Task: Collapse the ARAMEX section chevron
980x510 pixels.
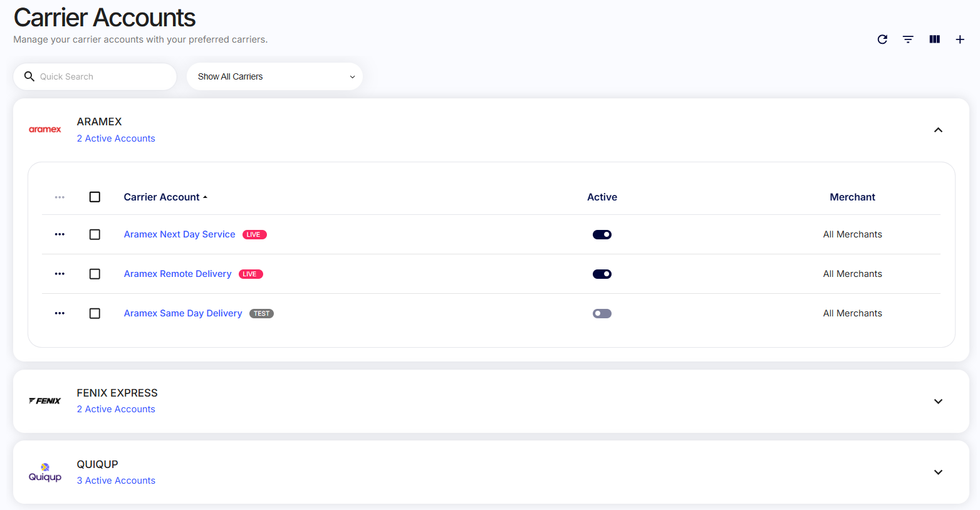Action: 938,130
